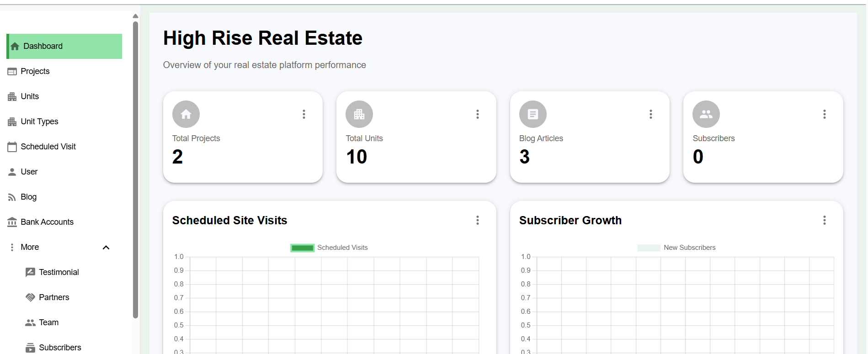Click the Bank Accounts institution icon
868x354 pixels.
[x=12, y=222]
